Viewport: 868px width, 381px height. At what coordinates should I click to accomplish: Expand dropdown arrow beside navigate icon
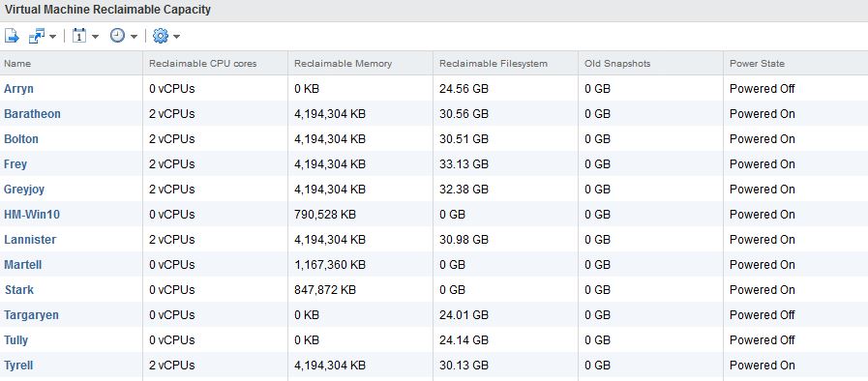coord(52,37)
